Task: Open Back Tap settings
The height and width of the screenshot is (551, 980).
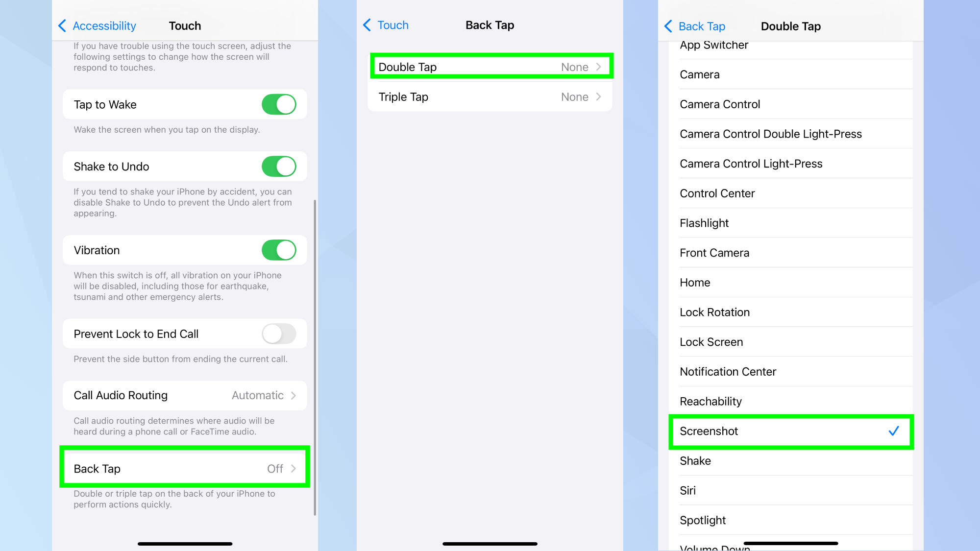Action: pos(185,468)
